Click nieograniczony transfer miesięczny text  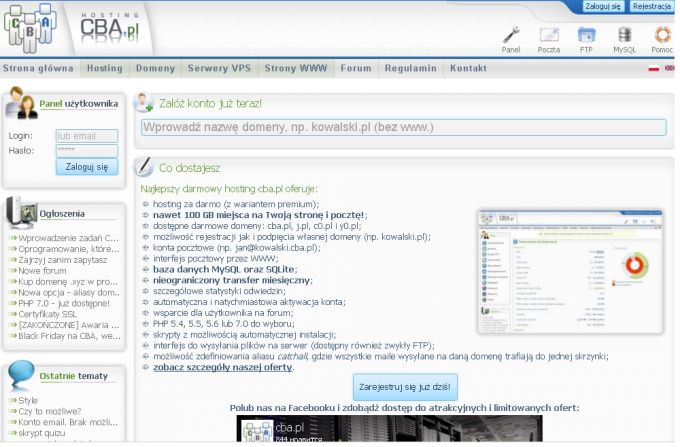[x=232, y=280]
